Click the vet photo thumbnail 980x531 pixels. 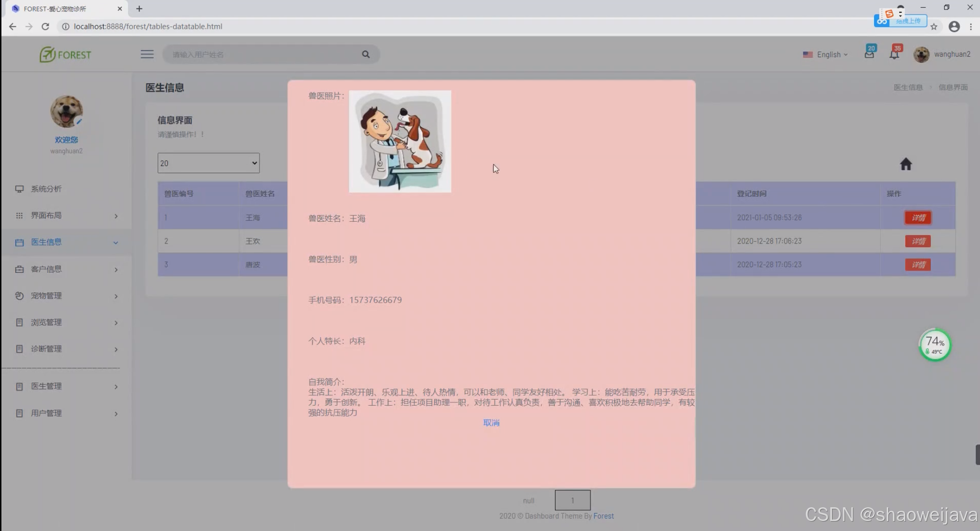coord(400,141)
